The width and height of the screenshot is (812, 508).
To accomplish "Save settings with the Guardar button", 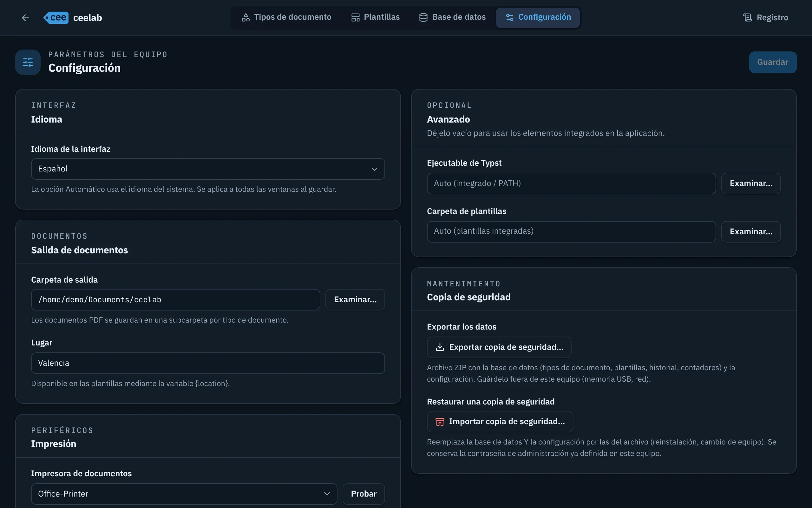I will pos(772,62).
